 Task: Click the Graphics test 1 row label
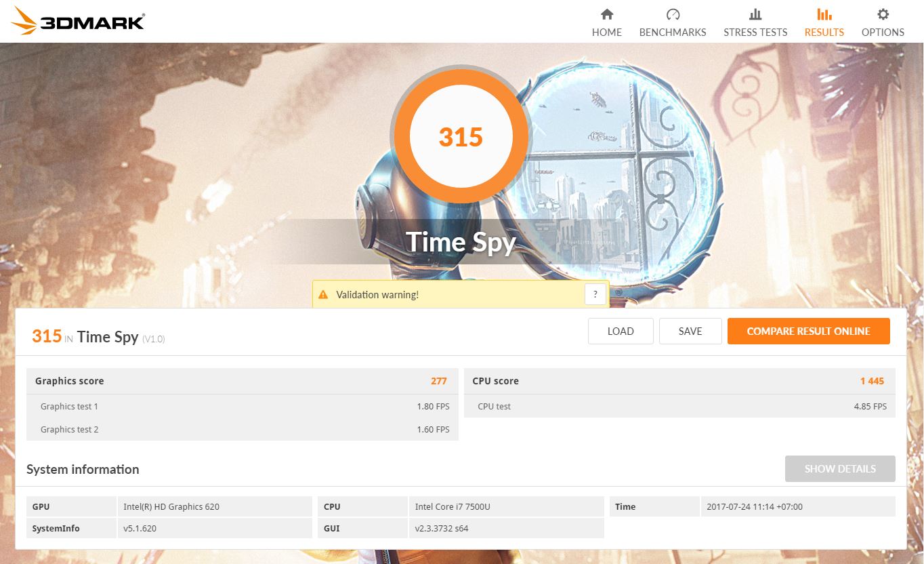tap(69, 407)
